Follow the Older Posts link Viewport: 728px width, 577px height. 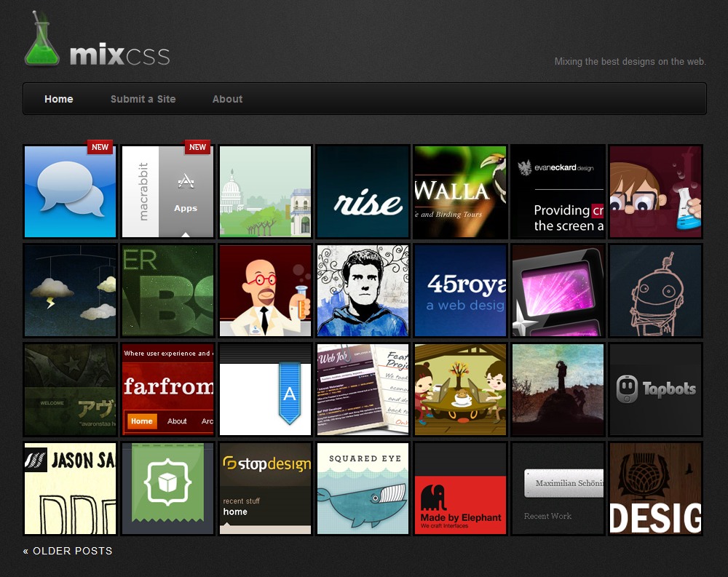coord(68,551)
